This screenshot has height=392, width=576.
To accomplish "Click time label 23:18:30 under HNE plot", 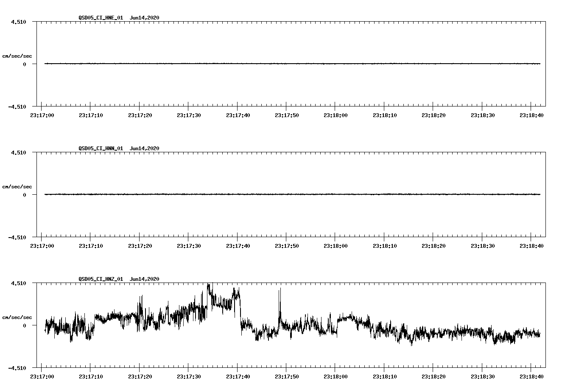I will click(x=482, y=115).
